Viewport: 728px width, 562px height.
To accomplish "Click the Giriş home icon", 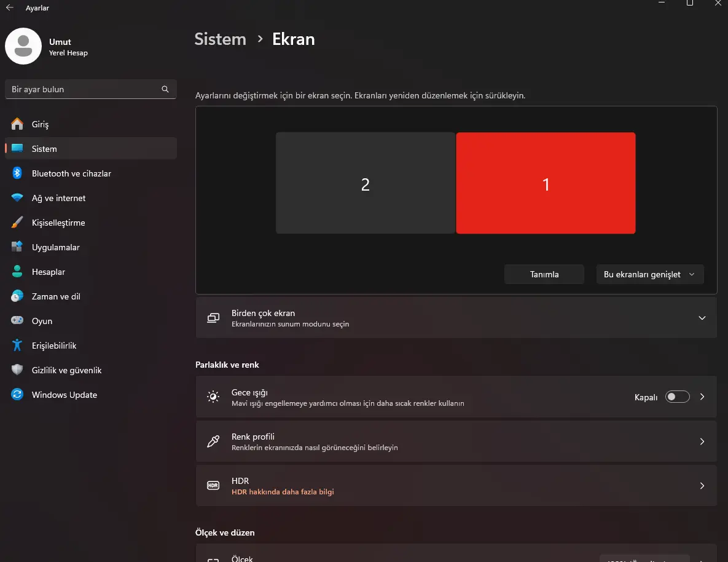I will point(17,124).
